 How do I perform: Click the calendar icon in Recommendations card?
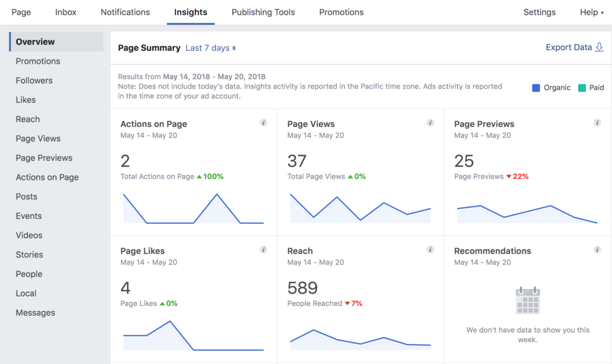point(527,301)
